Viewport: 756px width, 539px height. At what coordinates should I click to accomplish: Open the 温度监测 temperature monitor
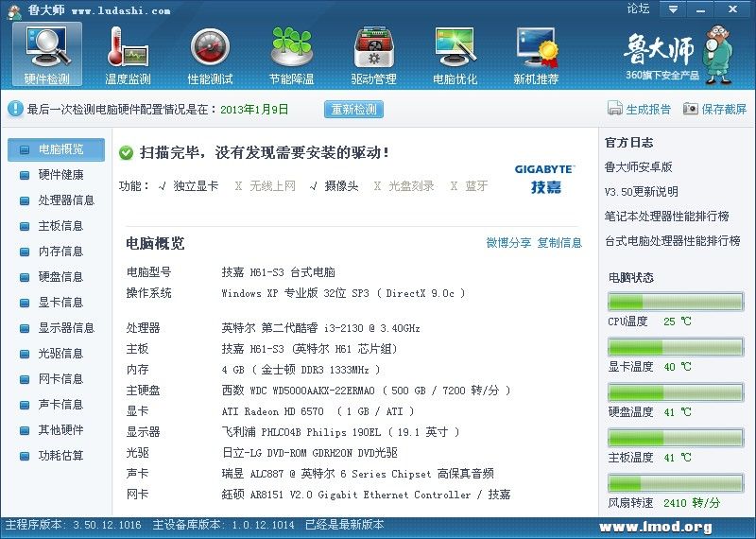(128, 54)
